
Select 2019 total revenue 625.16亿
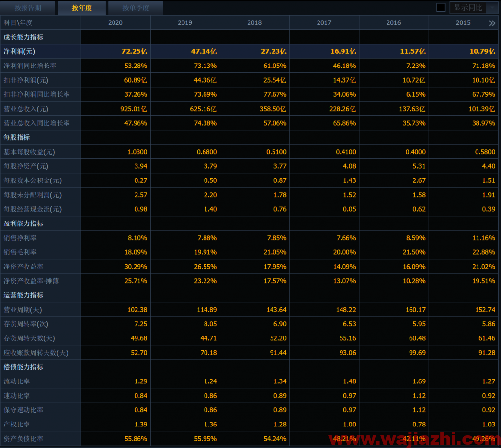click(203, 109)
